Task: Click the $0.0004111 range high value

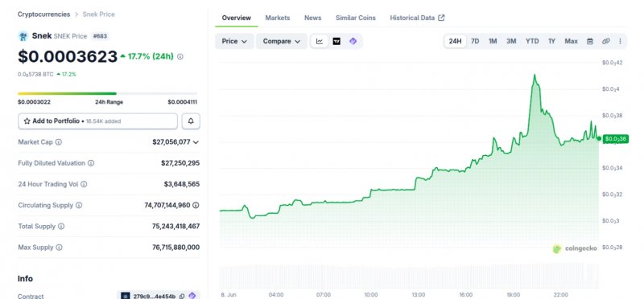Action: click(x=183, y=102)
